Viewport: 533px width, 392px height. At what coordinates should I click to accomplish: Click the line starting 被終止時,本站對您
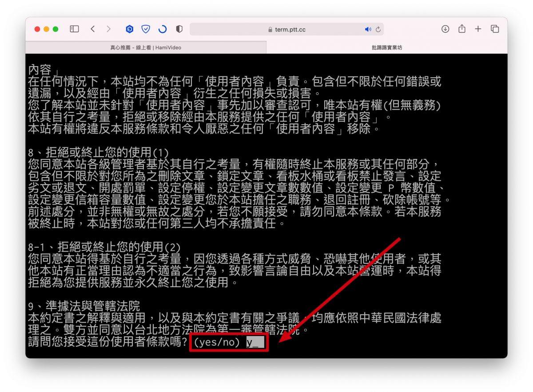(x=158, y=223)
